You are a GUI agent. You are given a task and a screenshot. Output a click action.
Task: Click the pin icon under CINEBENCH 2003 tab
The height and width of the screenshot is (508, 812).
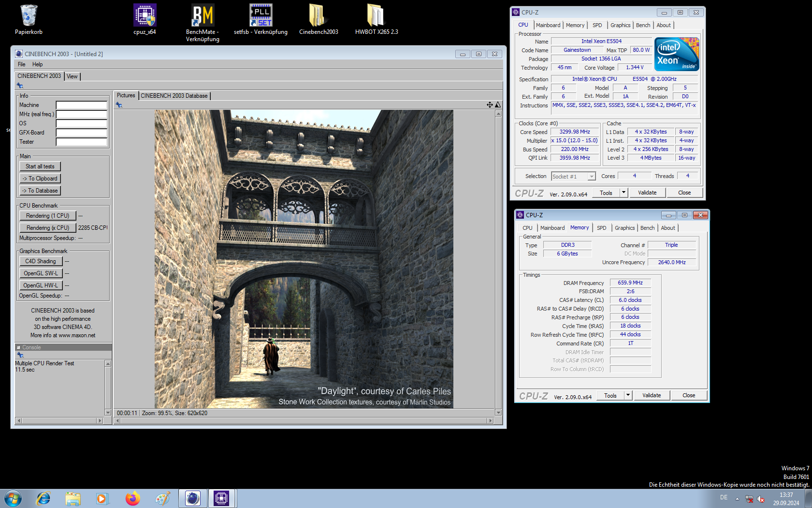coord(20,86)
